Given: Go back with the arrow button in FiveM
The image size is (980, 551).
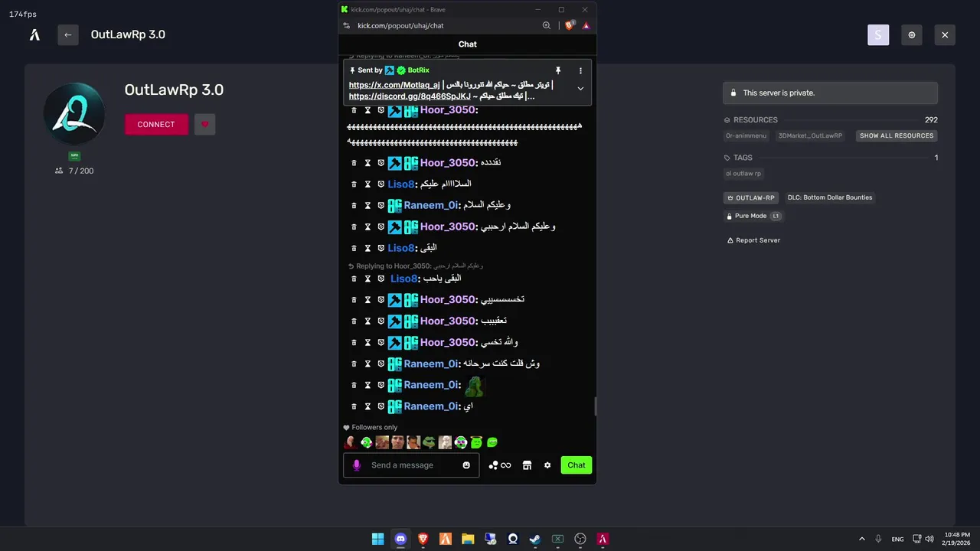Looking at the screenshot, I should pos(68,34).
